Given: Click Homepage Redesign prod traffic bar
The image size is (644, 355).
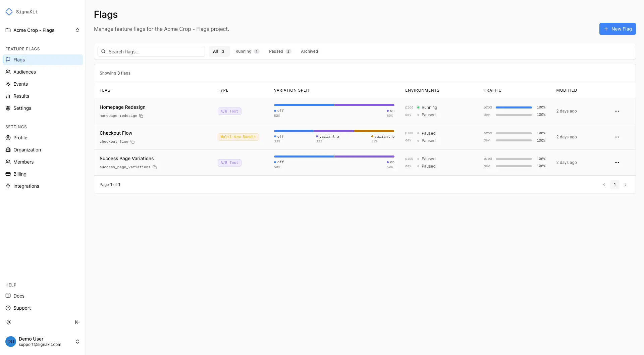Looking at the screenshot, I should 514,107.
